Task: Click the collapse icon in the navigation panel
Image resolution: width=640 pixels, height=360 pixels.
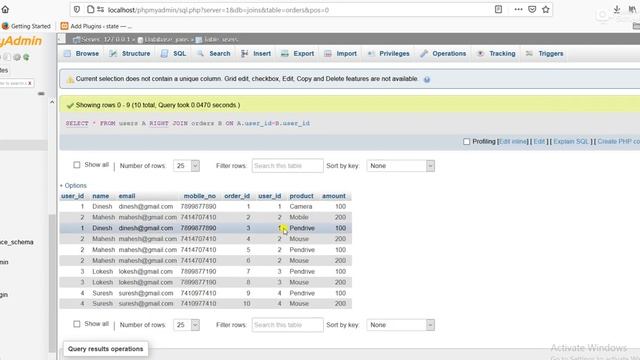Action: tap(41, 93)
